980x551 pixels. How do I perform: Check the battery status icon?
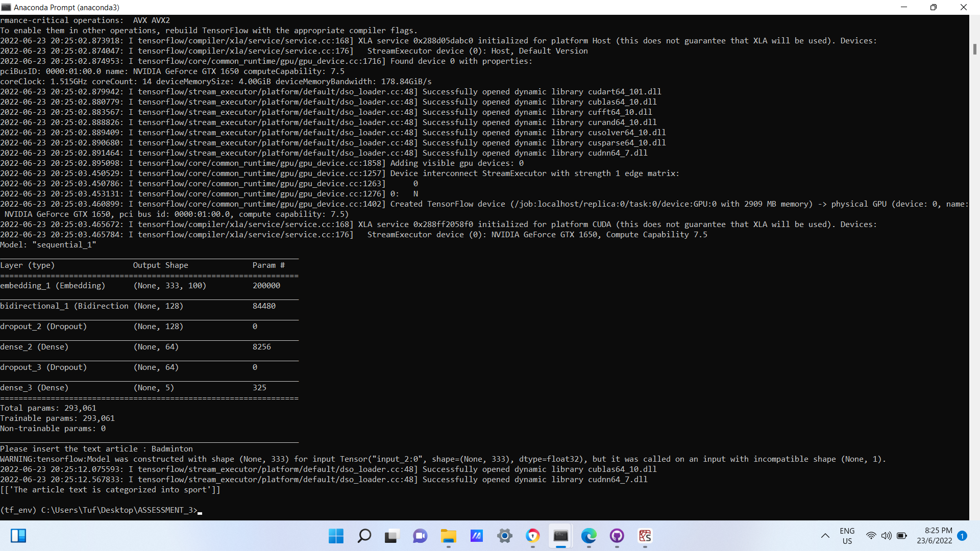click(x=902, y=536)
